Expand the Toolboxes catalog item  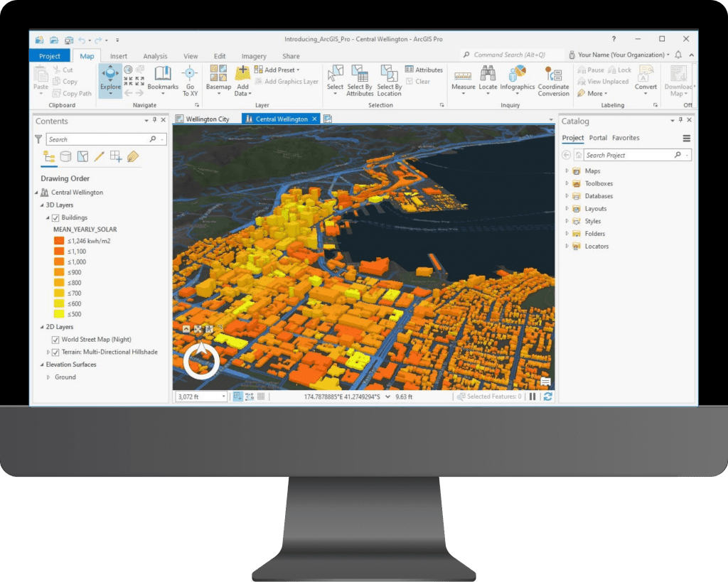click(567, 183)
